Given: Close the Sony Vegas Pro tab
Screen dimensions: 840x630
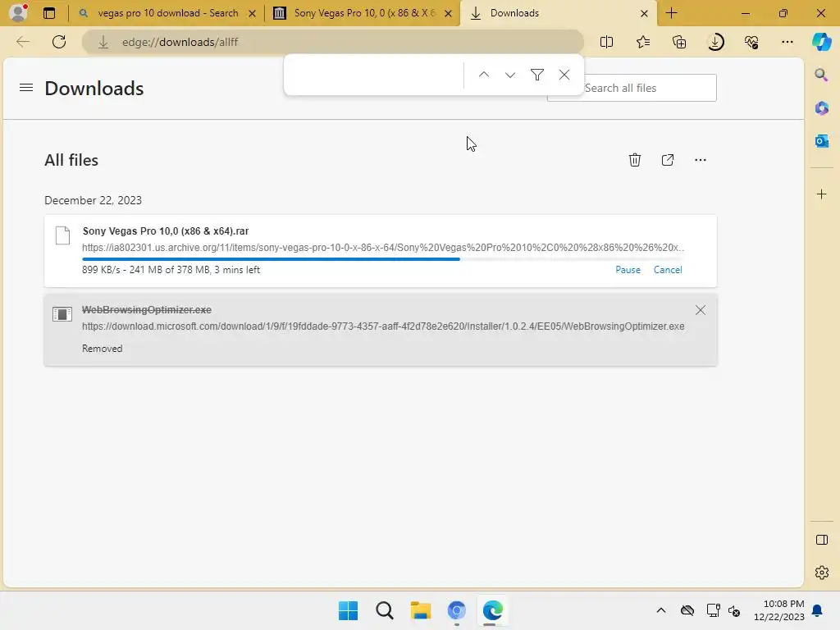Looking at the screenshot, I should [x=449, y=13].
